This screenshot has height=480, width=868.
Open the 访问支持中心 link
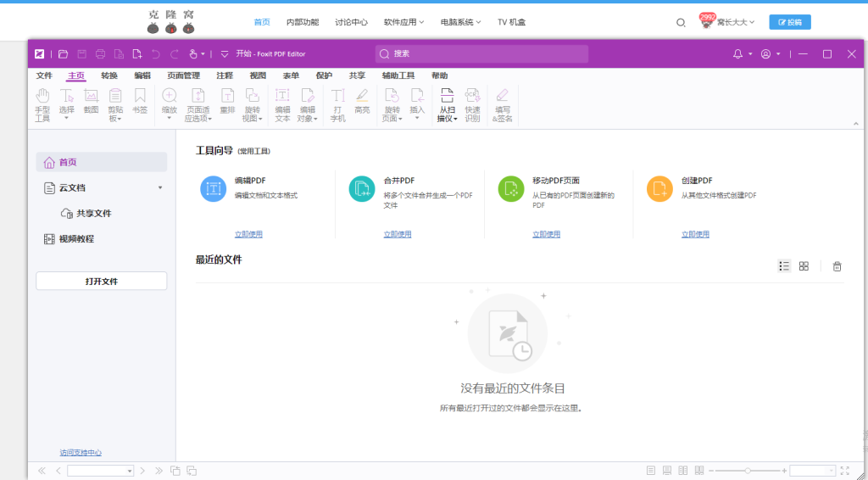[x=81, y=452]
